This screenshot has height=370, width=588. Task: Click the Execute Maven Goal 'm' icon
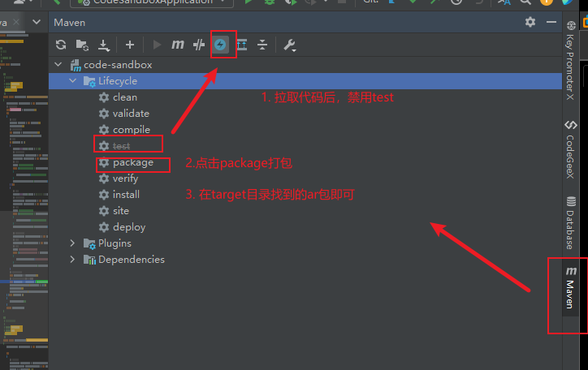click(178, 45)
